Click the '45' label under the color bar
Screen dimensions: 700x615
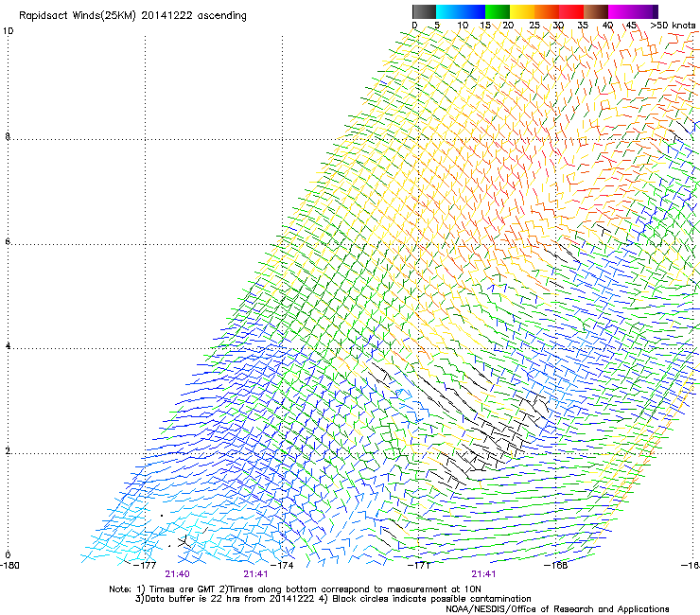pyautogui.click(x=631, y=26)
